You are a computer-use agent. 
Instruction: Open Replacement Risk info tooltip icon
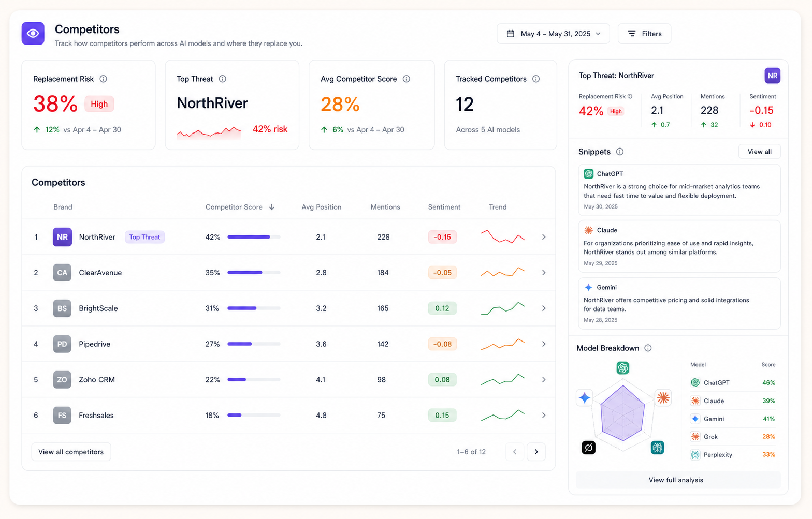pyautogui.click(x=103, y=79)
